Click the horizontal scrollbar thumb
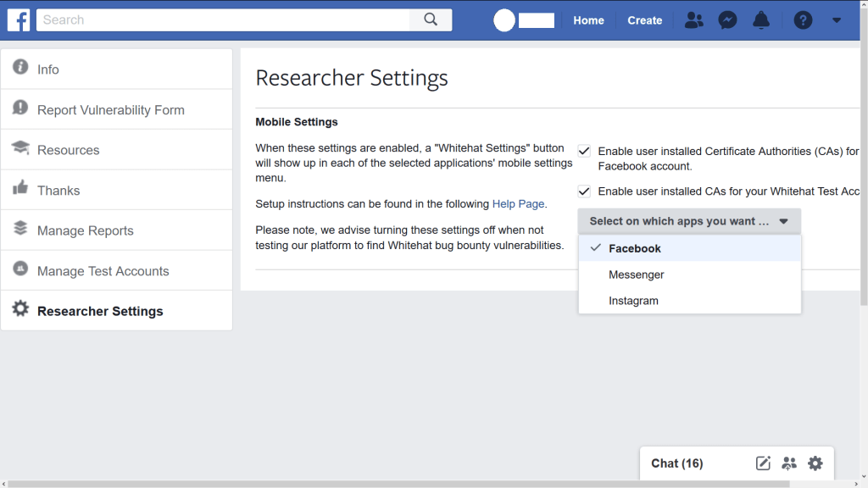 pyautogui.click(x=398, y=484)
